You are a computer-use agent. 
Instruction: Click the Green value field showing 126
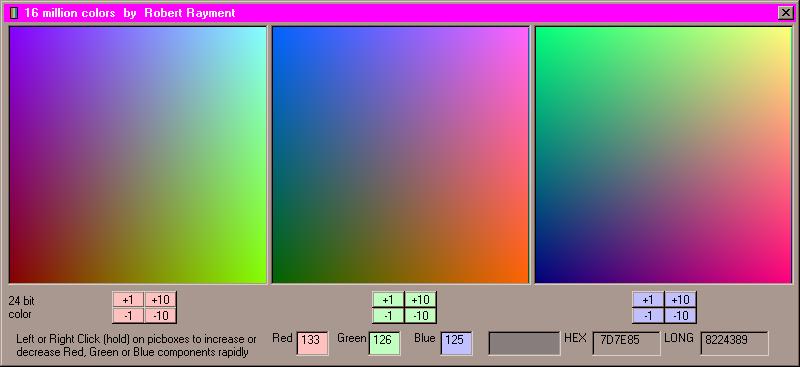point(384,343)
